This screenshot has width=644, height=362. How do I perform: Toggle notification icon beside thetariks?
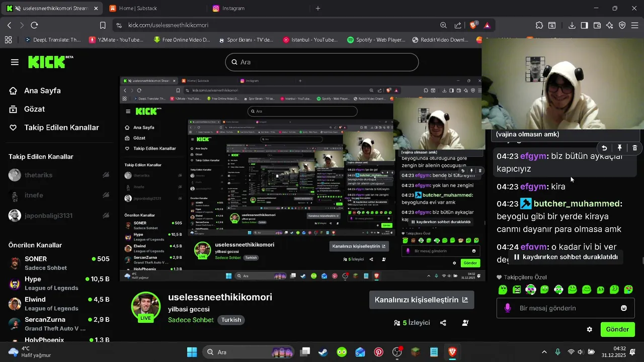pos(106,175)
